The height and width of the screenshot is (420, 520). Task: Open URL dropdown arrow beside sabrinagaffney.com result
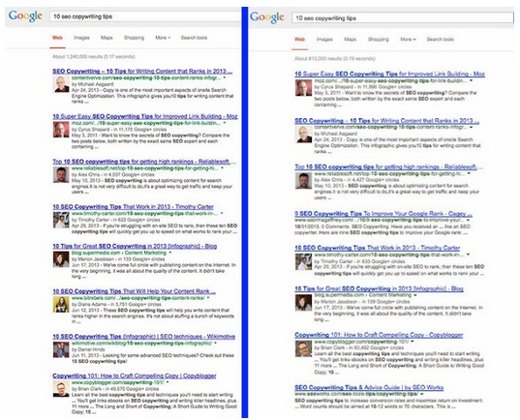(x=469, y=220)
